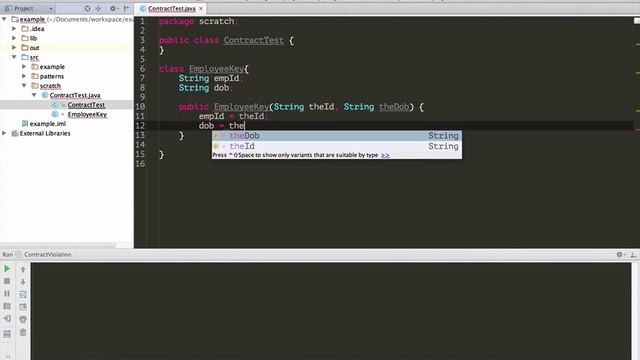Collapse all in Project panel
640x360 pixels.
click(98, 8)
